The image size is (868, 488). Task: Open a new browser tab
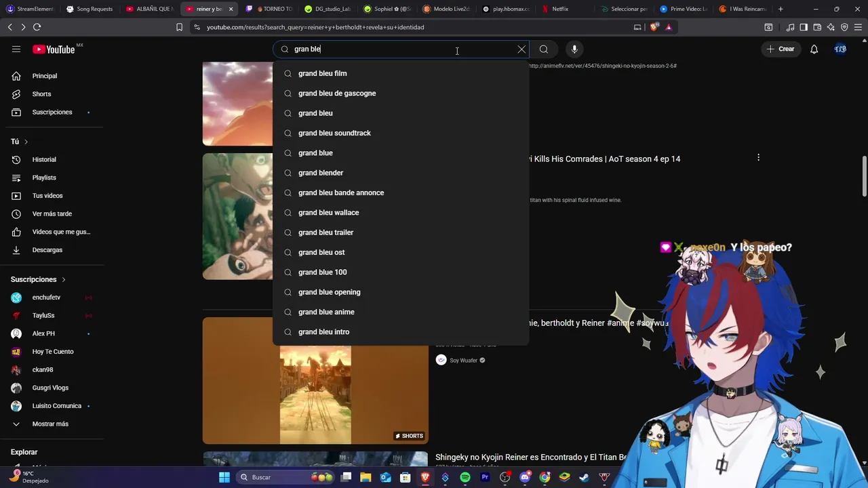pos(781,9)
